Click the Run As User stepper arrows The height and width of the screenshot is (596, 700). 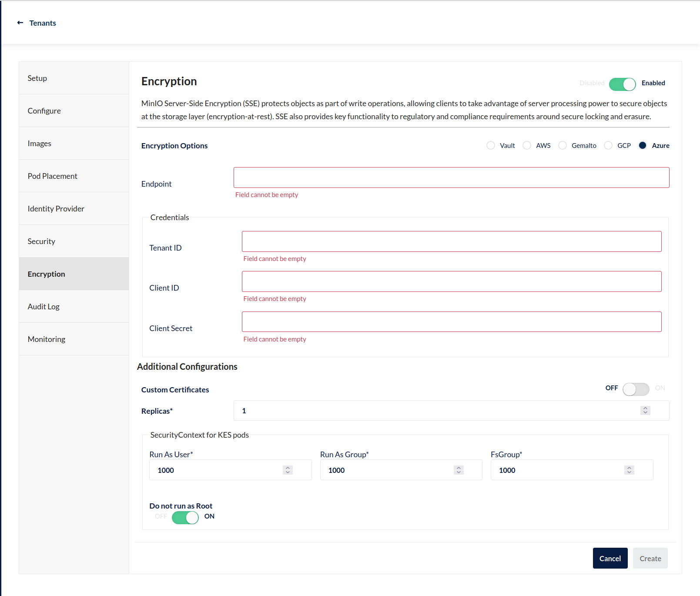tap(288, 470)
